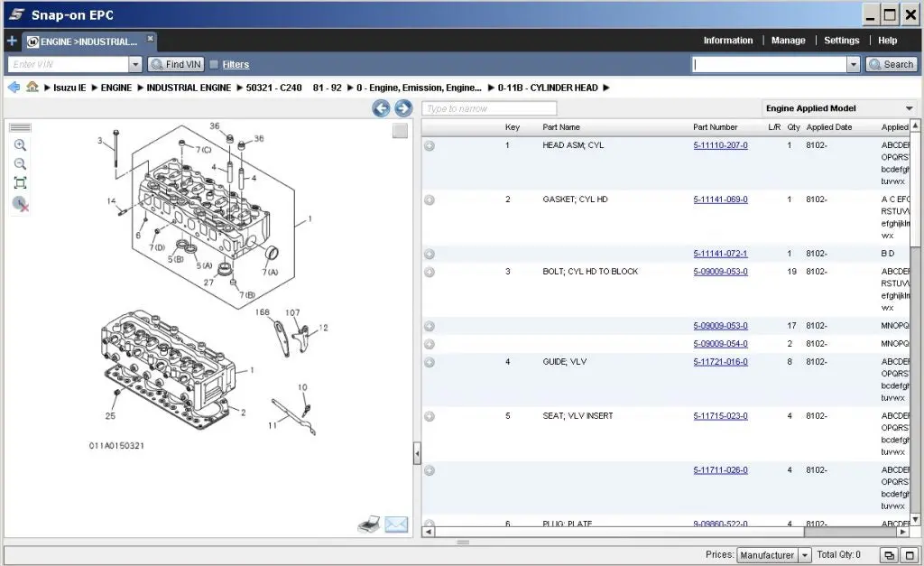This screenshot has height=566, width=924.
Task: Fit diagram to window
Action: pyautogui.click(x=20, y=182)
